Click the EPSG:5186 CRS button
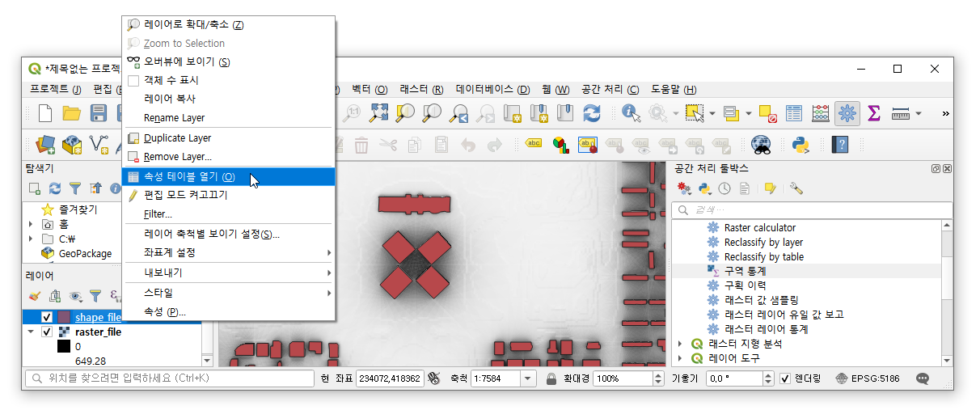Image resolution: width=980 pixels, height=410 pixels. click(867, 378)
